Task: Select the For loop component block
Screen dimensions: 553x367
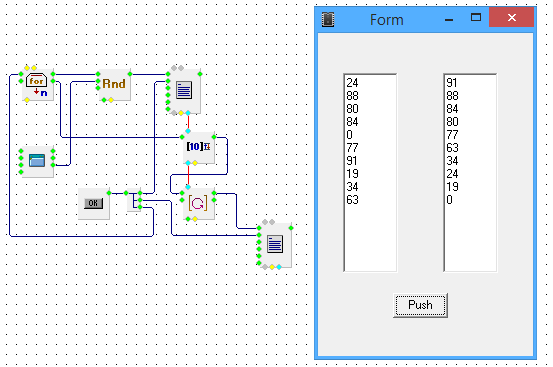Action: [x=37, y=85]
